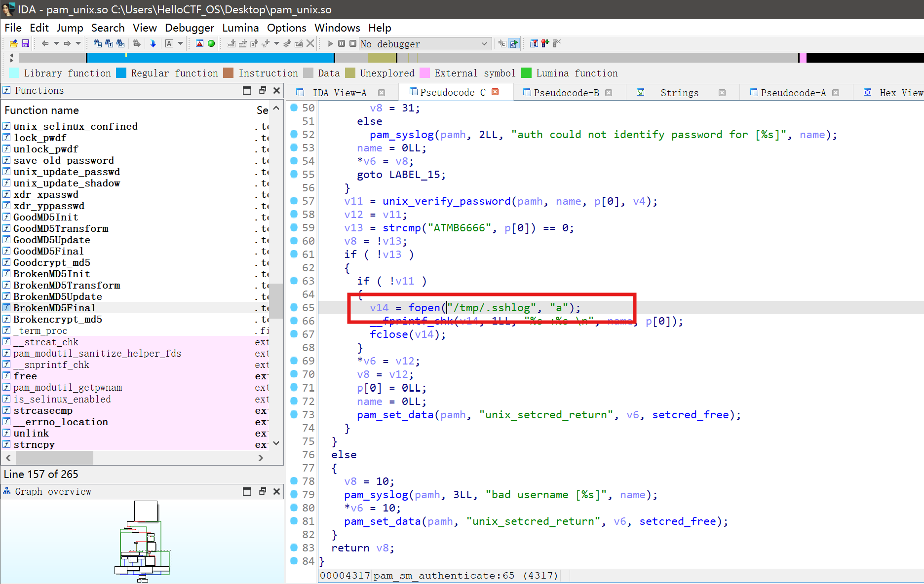Start the debugger with the Play icon
Viewport: 924px width, 584px height.
pos(330,43)
